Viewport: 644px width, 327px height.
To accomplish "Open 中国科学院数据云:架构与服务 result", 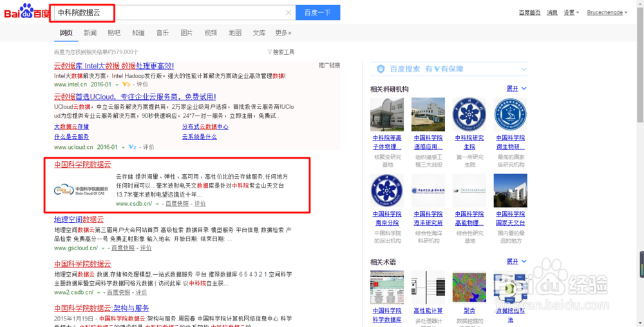I will (x=102, y=308).
